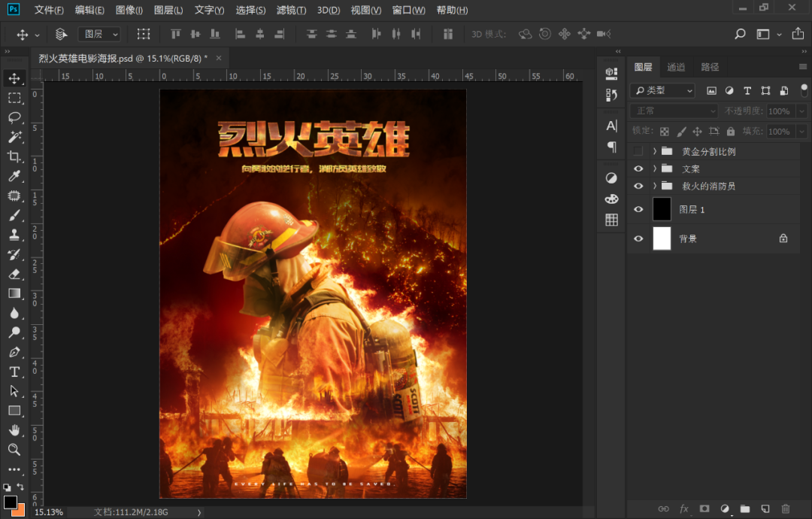Switch to the 通道 tab
Screen dimensions: 812x519
pyautogui.click(x=676, y=67)
